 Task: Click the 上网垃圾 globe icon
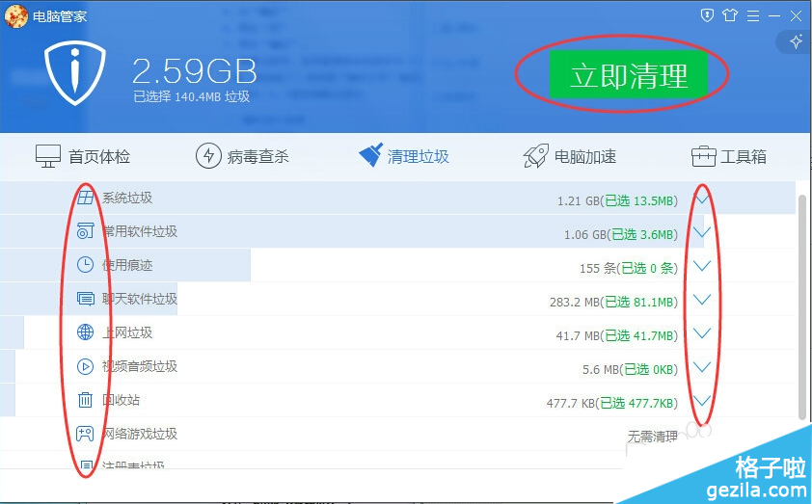86,332
